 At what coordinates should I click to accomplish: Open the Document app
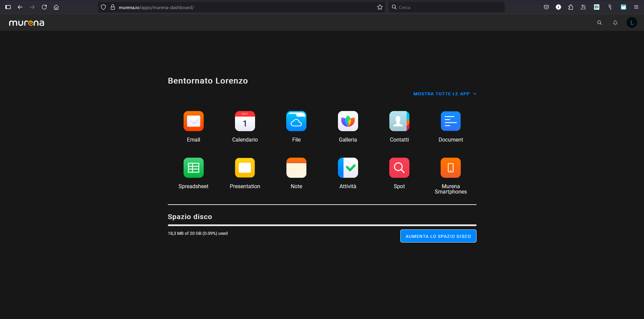pos(451,121)
